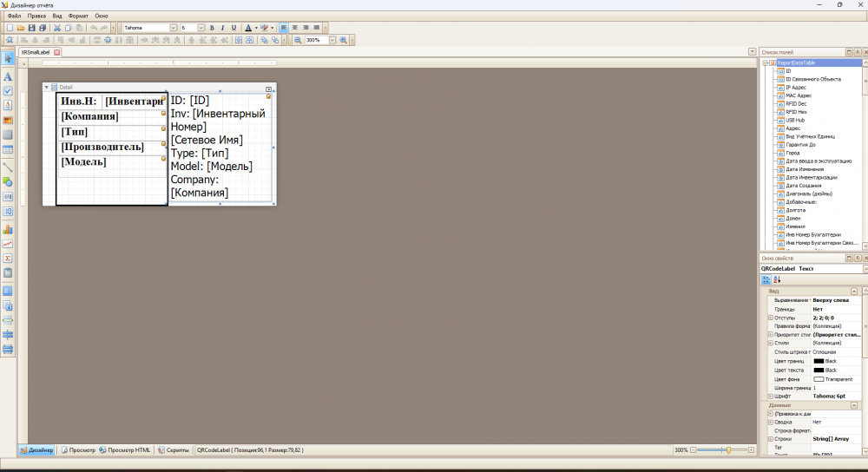Open a report file with folder icon
The height and width of the screenshot is (472, 868).
21,28
